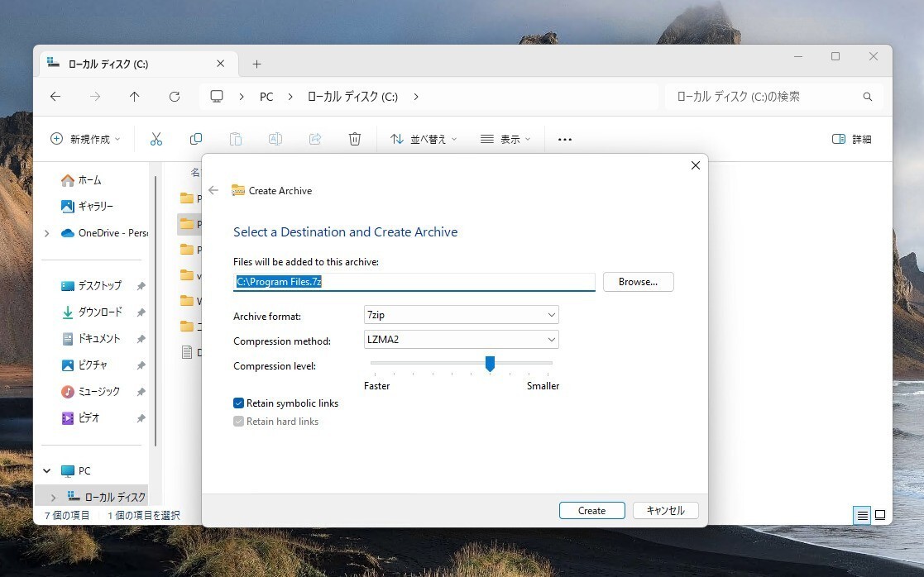Click the Browse button for archive destination
The image size is (924, 577).
tap(637, 281)
